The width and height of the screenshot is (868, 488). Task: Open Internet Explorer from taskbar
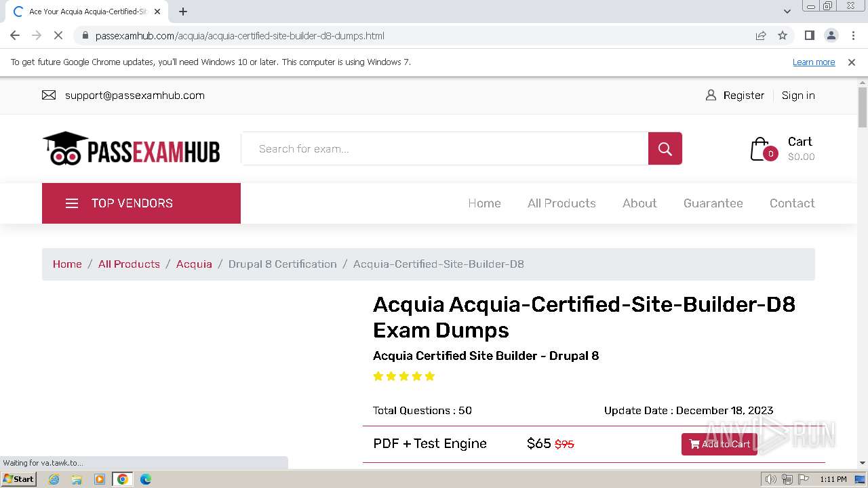point(54,479)
